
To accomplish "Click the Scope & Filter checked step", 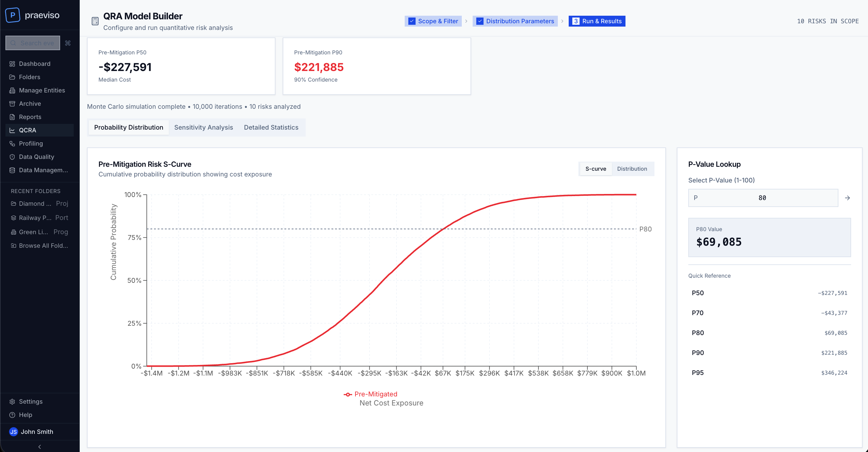I will coord(433,21).
